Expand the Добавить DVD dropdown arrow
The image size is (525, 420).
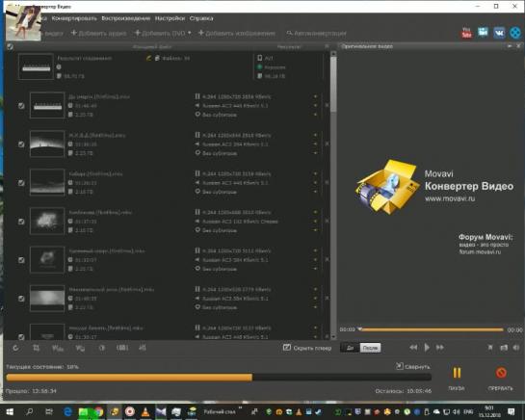coord(190,33)
